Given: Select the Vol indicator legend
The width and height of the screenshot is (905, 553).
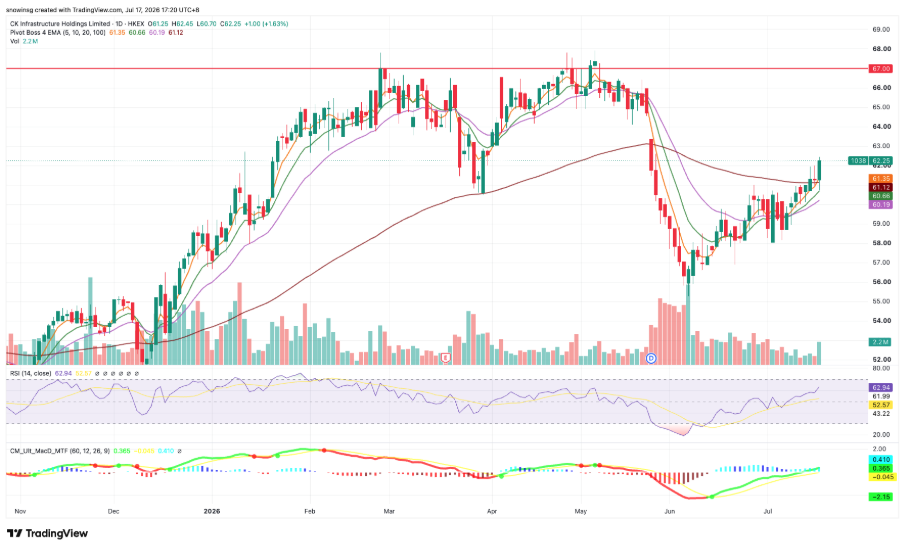Looking at the screenshot, I should (14, 41).
